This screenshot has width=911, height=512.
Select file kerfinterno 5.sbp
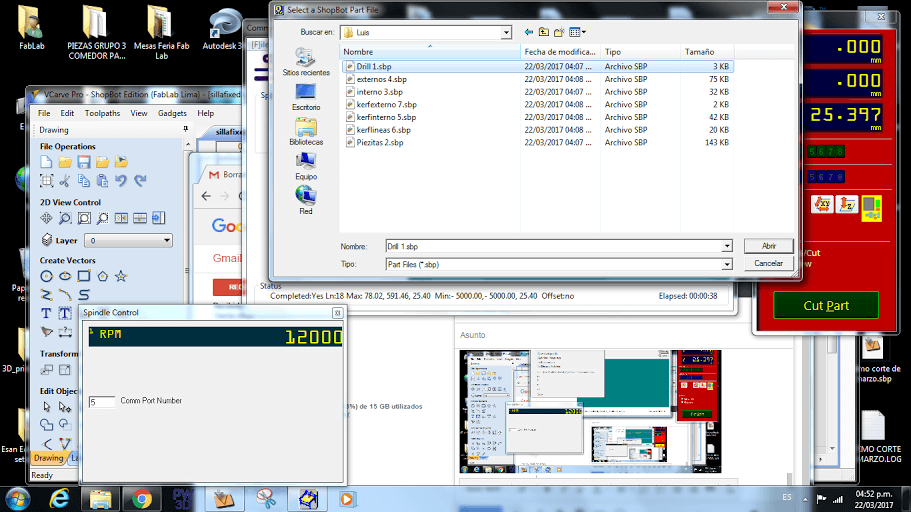[386, 117]
